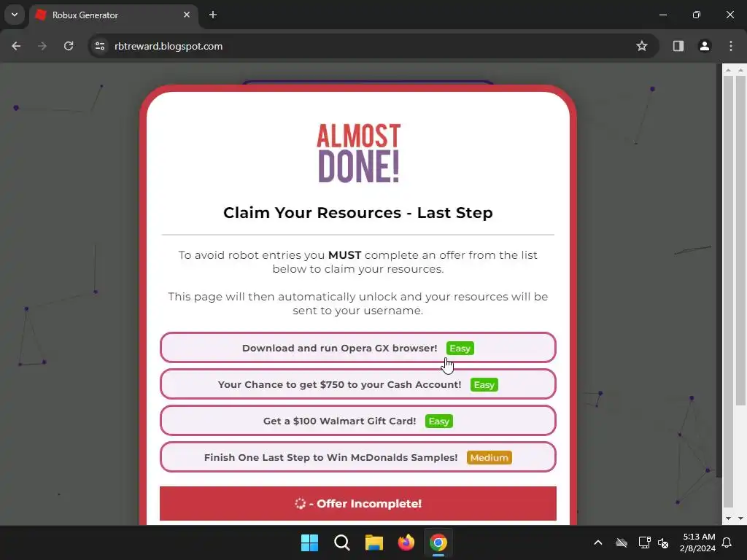The image size is (747, 560).
Task: View site information icon in address bar
Action: click(x=100, y=46)
